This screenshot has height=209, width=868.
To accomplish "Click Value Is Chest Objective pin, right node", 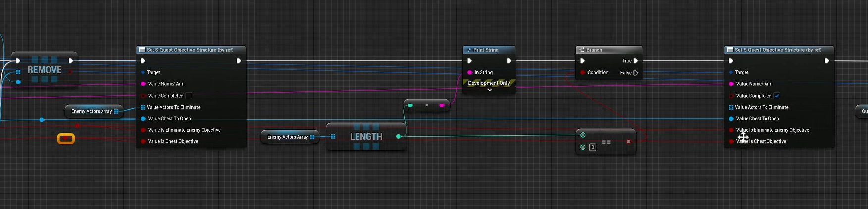I will pyautogui.click(x=731, y=141).
